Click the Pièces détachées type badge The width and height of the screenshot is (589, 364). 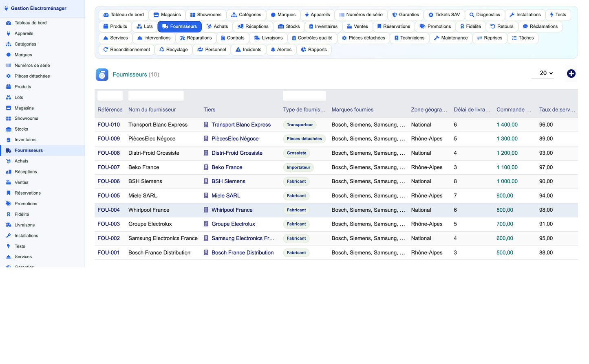tap(304, 139)
